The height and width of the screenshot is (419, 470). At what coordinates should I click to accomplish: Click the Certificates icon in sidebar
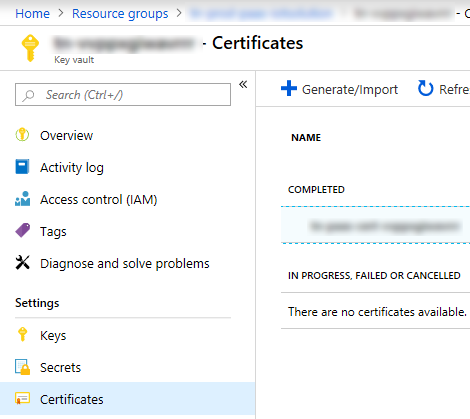[x=22, y=399]
